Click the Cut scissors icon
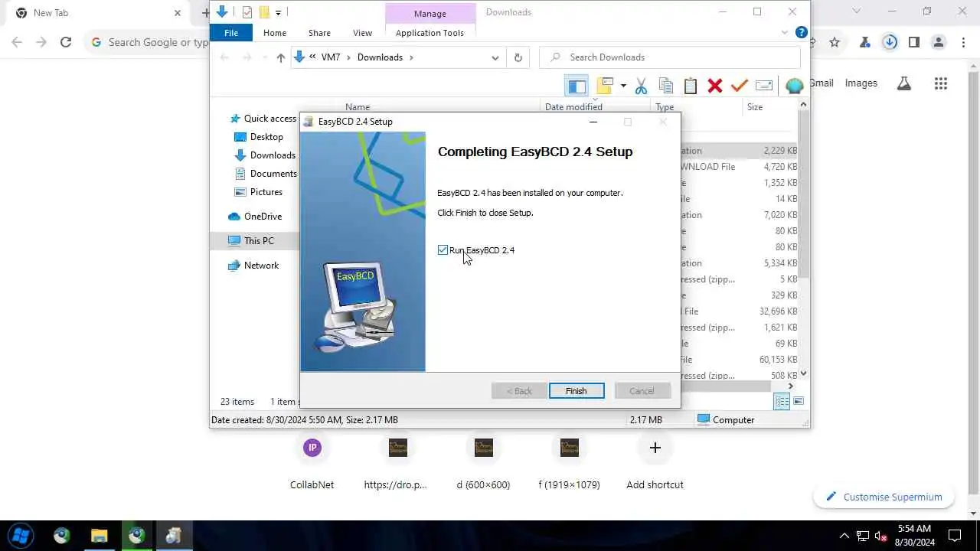The height and width of the screenshot is (551, 980). [642, 86]
